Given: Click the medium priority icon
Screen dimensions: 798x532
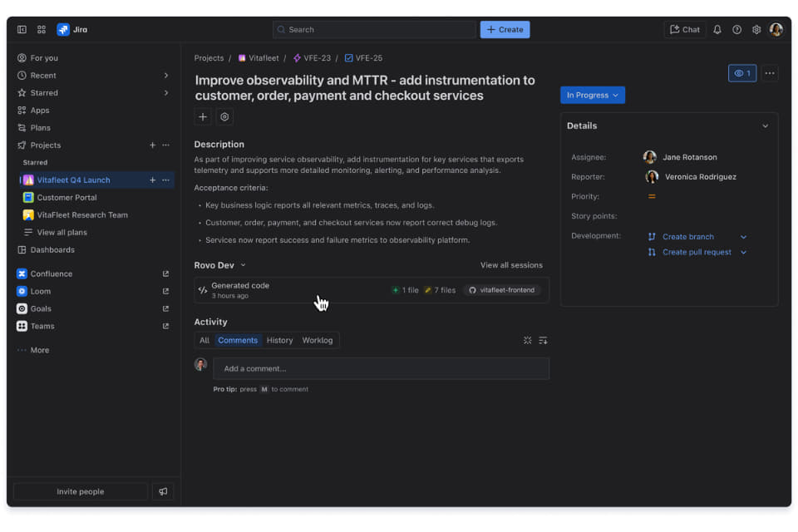Looking at the screenshot, I should tap(652, 196).
